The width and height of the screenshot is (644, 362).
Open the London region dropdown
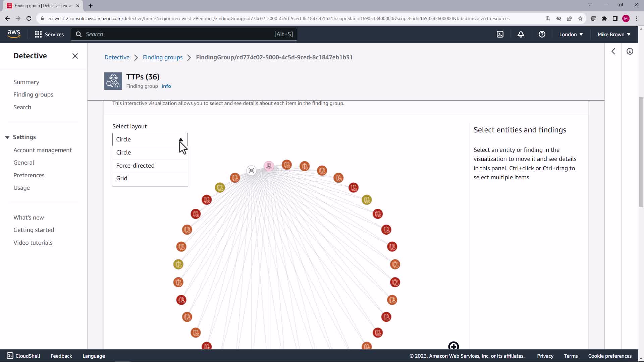[571, 34]
